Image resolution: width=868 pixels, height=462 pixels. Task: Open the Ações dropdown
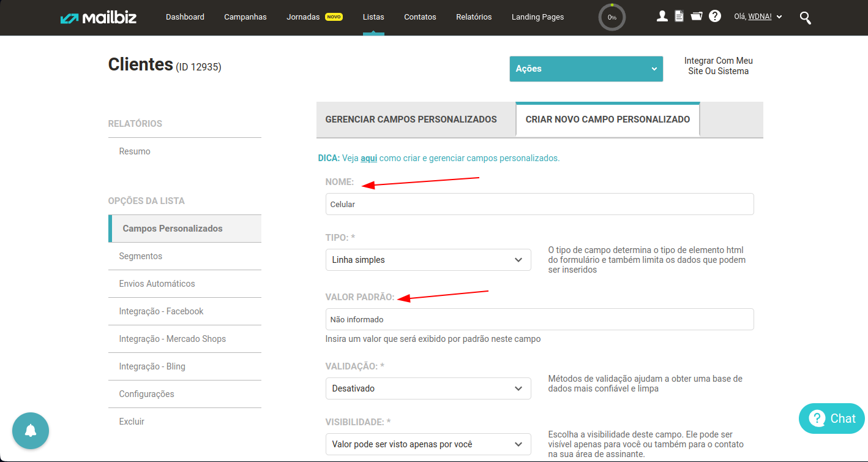tap(586, 69)
